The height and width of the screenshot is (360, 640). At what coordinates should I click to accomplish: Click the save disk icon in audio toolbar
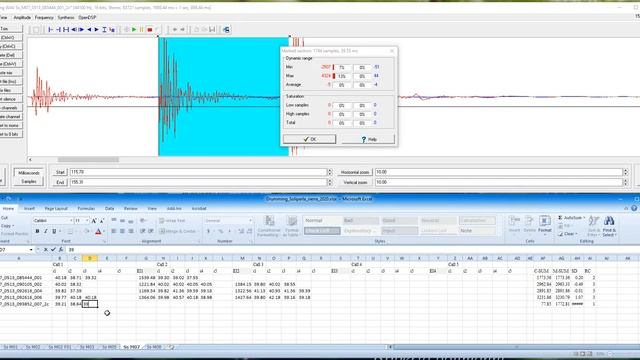[x=212, y=29]
